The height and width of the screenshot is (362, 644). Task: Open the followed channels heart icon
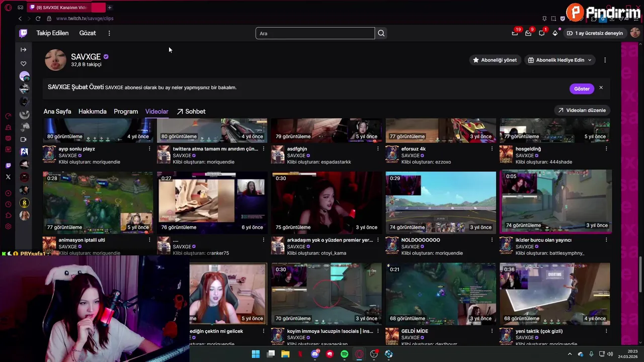[x=23, y=64]
